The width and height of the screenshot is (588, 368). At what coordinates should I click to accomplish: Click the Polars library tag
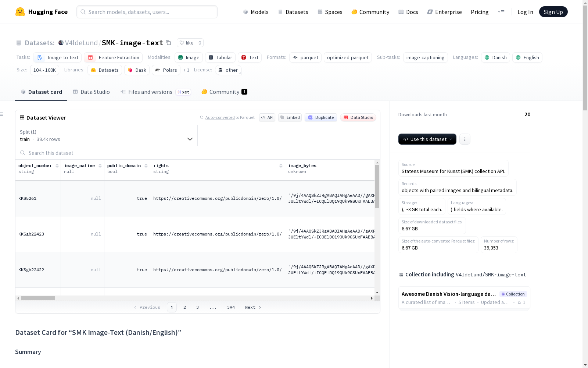[x=166, y=70]
